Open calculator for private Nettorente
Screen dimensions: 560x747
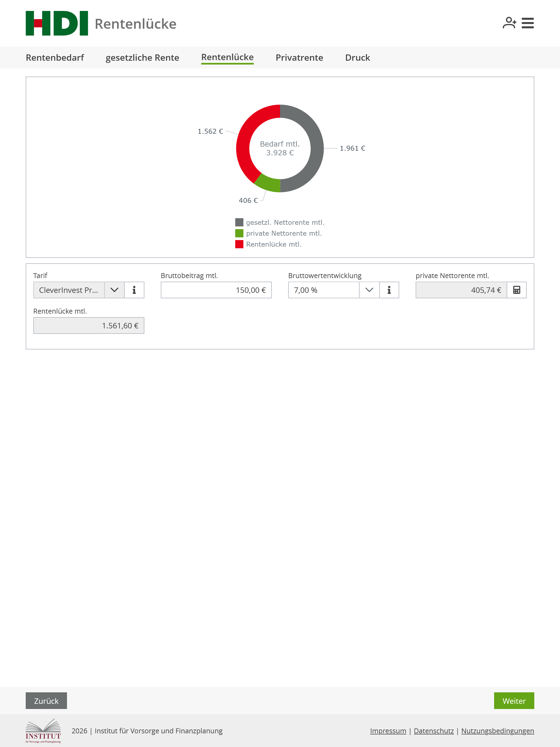[x=517, y=290]
